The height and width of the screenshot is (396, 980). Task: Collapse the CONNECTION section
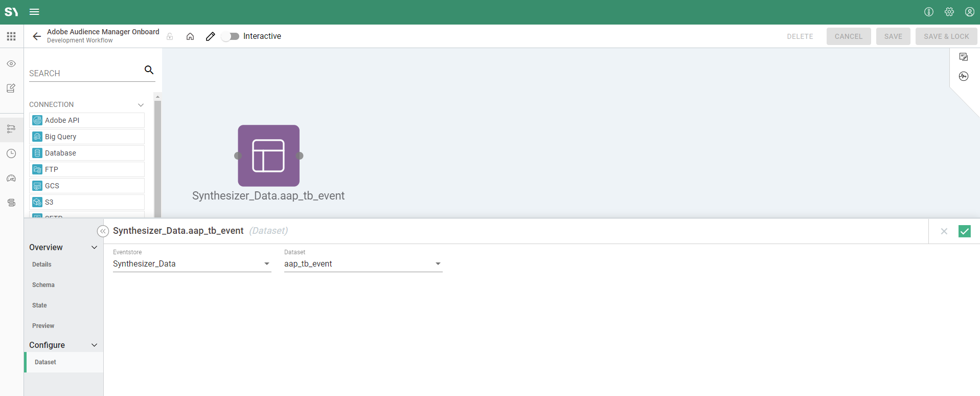tap(141, 105)
